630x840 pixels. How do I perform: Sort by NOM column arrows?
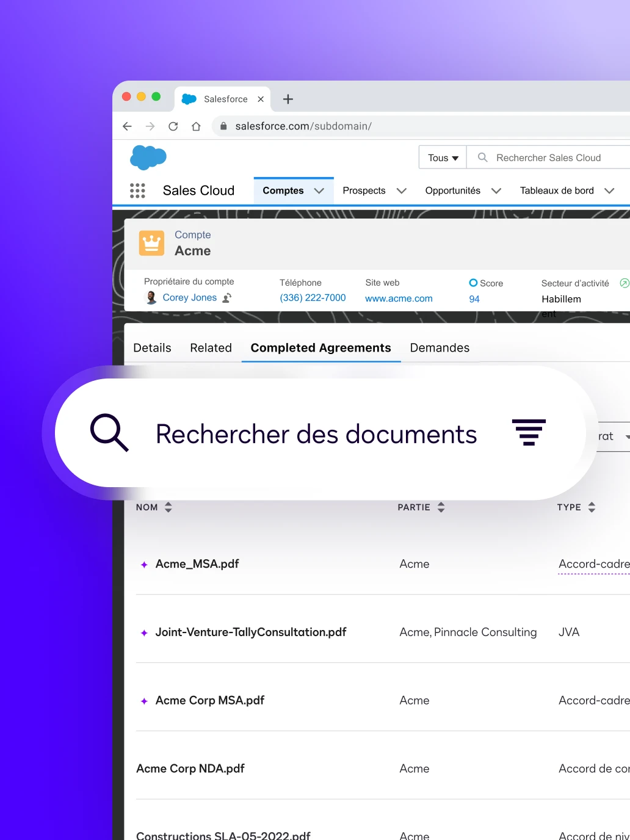(168, 507)
